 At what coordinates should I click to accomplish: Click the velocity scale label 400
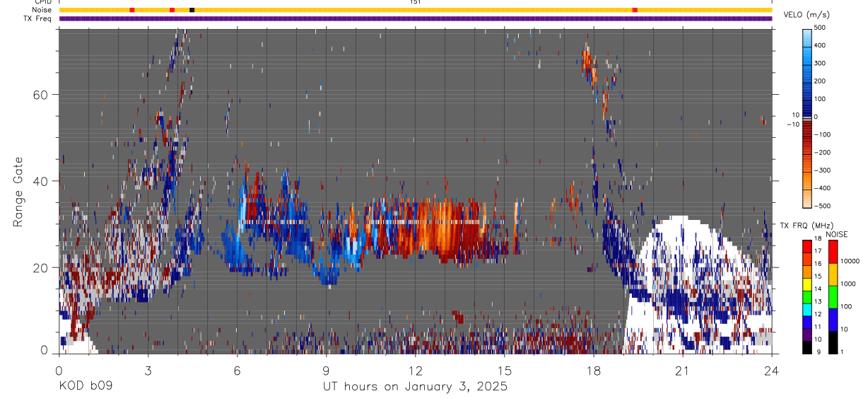point(821,45)
